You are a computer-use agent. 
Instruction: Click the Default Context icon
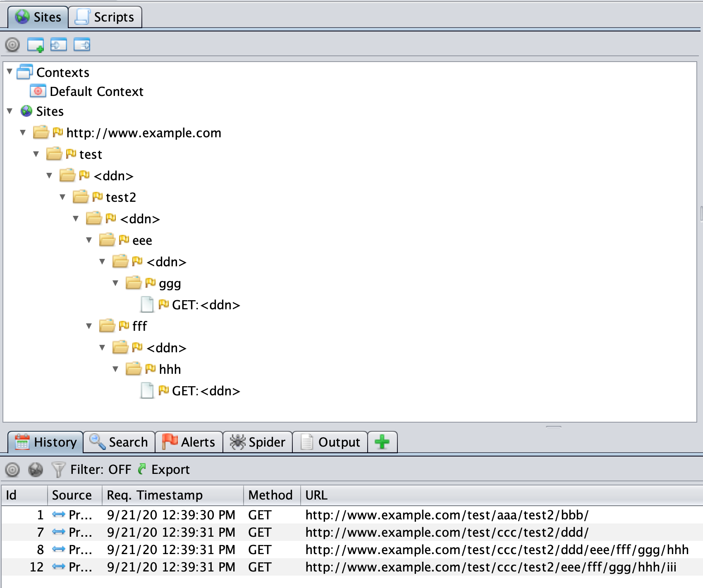tap(38, 91)
